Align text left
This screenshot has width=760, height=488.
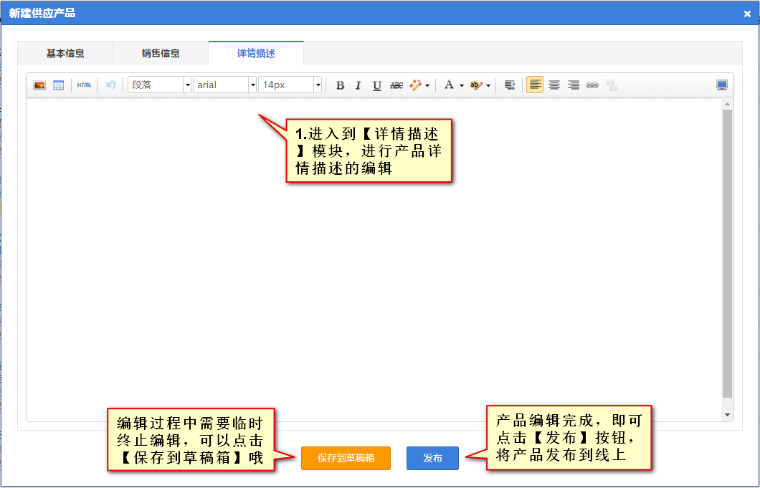pos(535,85)
